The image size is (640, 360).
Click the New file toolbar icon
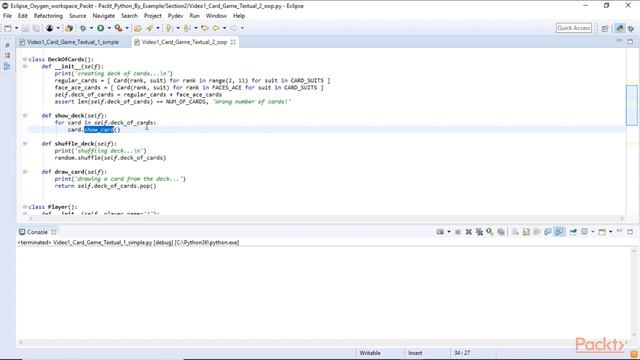(8, 28)
